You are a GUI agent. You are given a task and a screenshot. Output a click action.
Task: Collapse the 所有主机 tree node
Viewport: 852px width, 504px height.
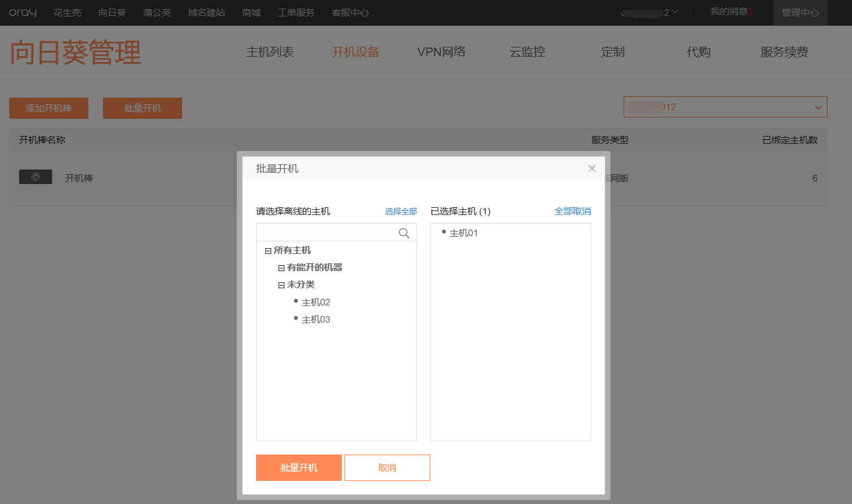[268, 251]
